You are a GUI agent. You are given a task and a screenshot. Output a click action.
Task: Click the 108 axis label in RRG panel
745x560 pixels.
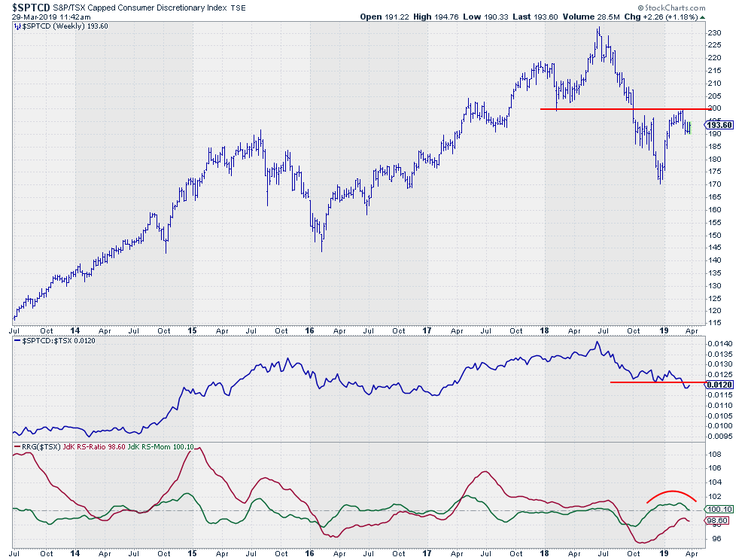[x=714, y=455]
